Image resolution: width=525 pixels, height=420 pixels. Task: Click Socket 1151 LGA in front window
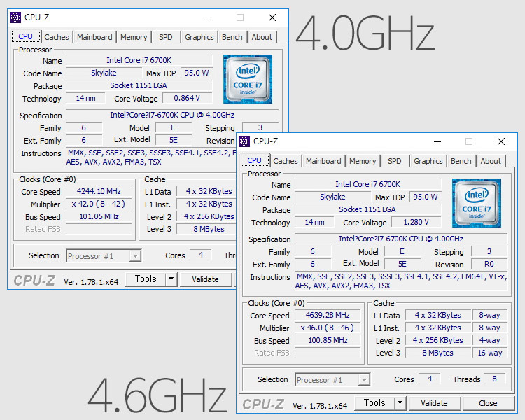pos(367,209)
